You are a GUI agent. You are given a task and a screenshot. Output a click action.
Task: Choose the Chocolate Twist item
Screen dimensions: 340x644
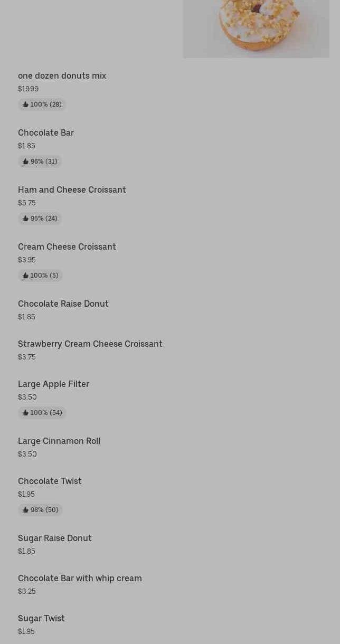coord(50,481)
